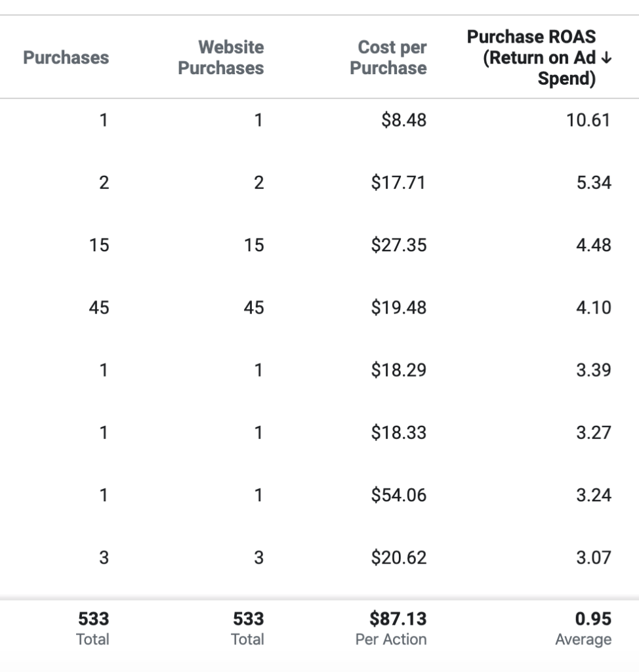639x672 pixels.
Task: Select the 3.39 ROAS value
Action: [594, 370]
